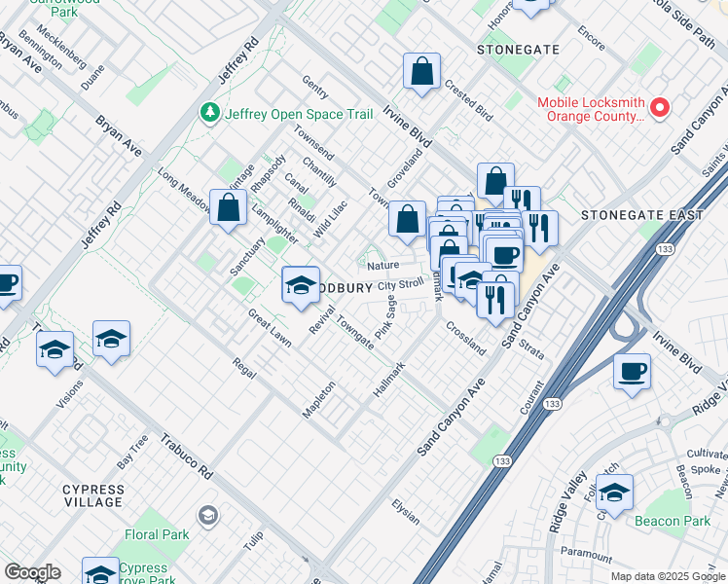Click the Mapleton street label
The width and height of the screenshot is (728, 584).
pos(319,400)
